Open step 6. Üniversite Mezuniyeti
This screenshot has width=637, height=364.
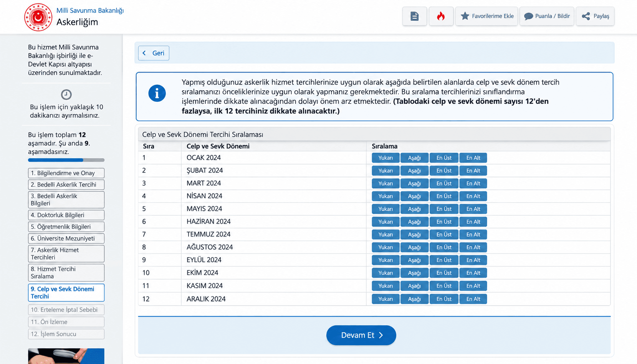pyautogui.click(x=66, y=238)
